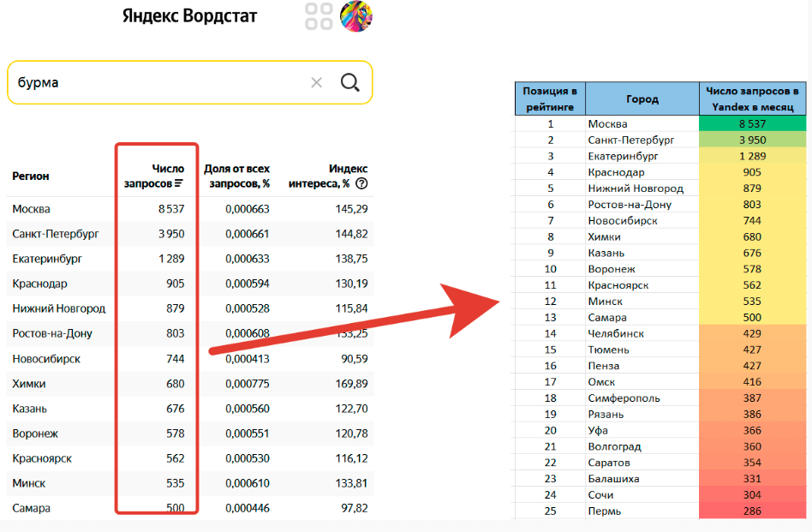
Task: Click the red cell showing 286 for Пермь
Action: (x=752, y=511)
